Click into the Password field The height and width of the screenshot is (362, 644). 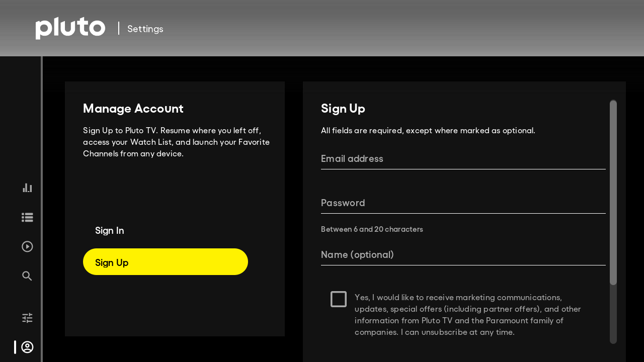(463, 203)
